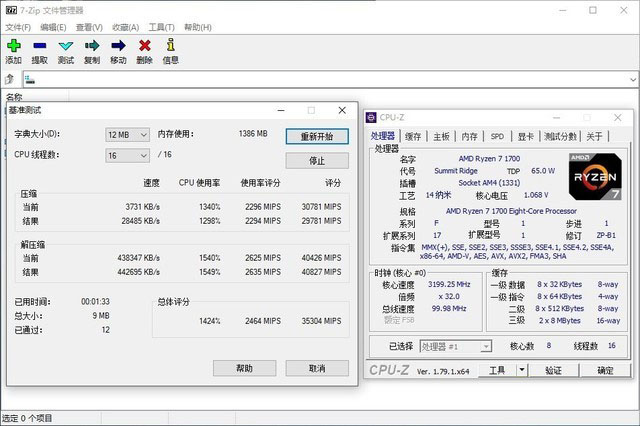Open the 查看(V) menu in 7-Zip
The width and height of the screenshot is (640, 426).
pos(89,27)
